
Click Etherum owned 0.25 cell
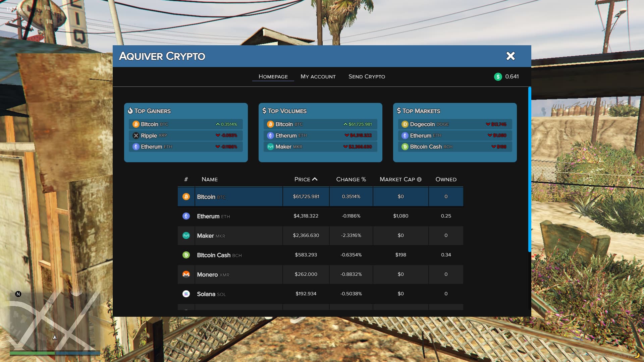tap(446, 216)
